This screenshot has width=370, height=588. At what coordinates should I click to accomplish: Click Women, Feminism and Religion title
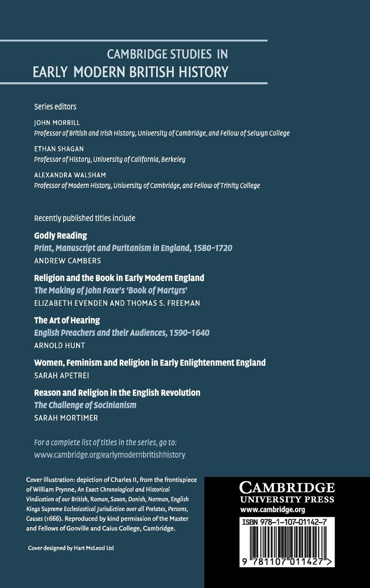tap(150, 362)
